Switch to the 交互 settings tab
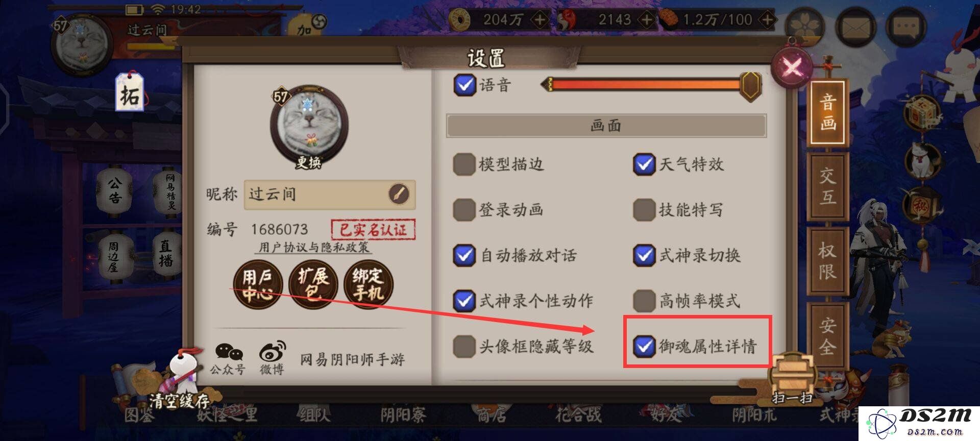Viewport: 980px width, 441px height. tap(827, 186)
